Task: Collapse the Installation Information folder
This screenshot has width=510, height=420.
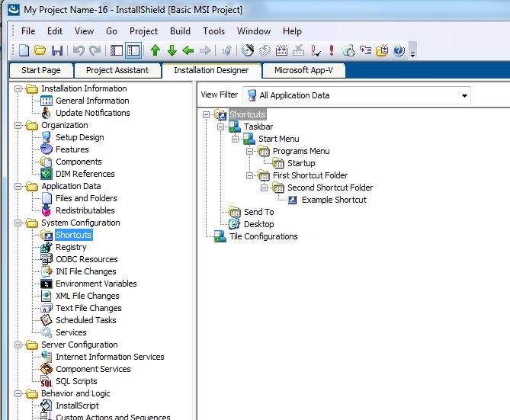Action: pyautogui.click(x=18, y=88)
